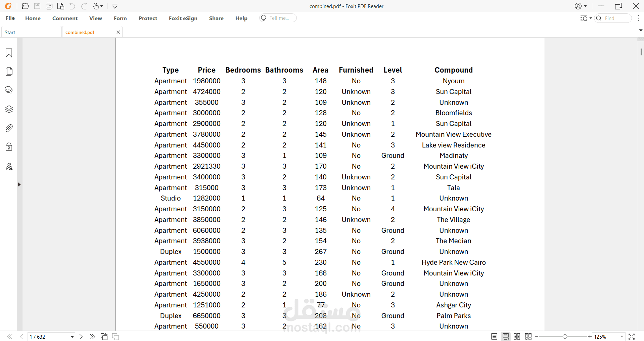This screenshot has height=341, width=644.
Task: Save the document with the disk icon
Action: [x=37, y=6]
